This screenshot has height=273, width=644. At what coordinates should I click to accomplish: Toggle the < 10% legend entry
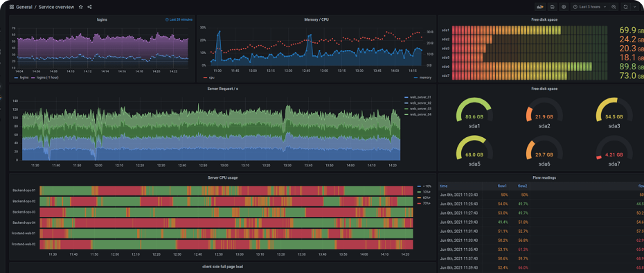click(424, 186)
